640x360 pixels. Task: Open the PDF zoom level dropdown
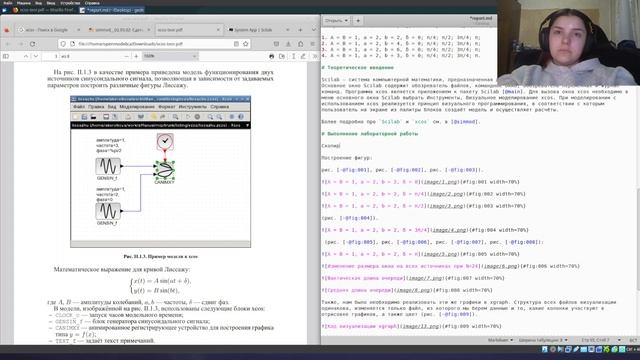pos(170,56)
